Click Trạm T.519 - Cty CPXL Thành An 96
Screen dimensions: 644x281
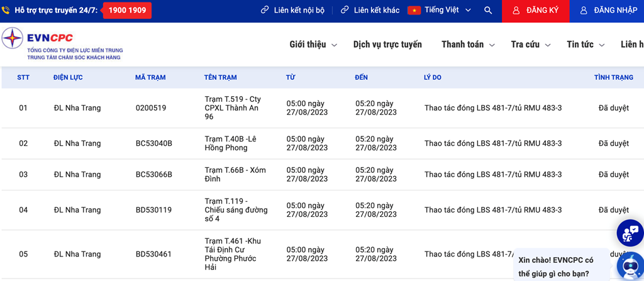click(x=233, y=108)
